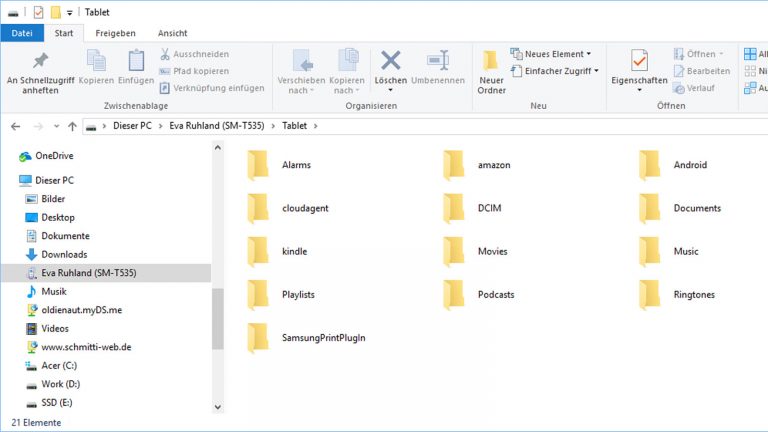Select Work (D:) drive in sidebar
The width and height of the screenshot is (768, 432).
[x=60, y=384]
